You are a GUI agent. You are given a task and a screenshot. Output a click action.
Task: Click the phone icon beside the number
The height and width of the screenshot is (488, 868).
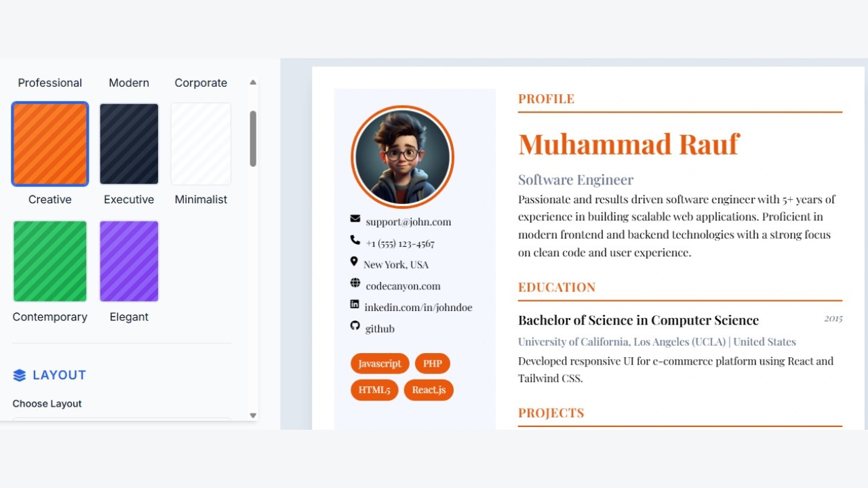tap(355, 240)
